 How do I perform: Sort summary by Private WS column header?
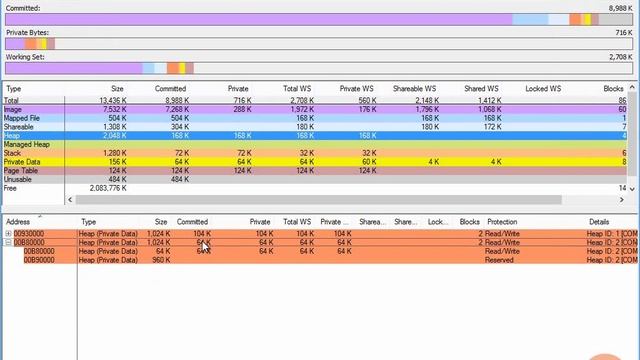coord(356,89)
